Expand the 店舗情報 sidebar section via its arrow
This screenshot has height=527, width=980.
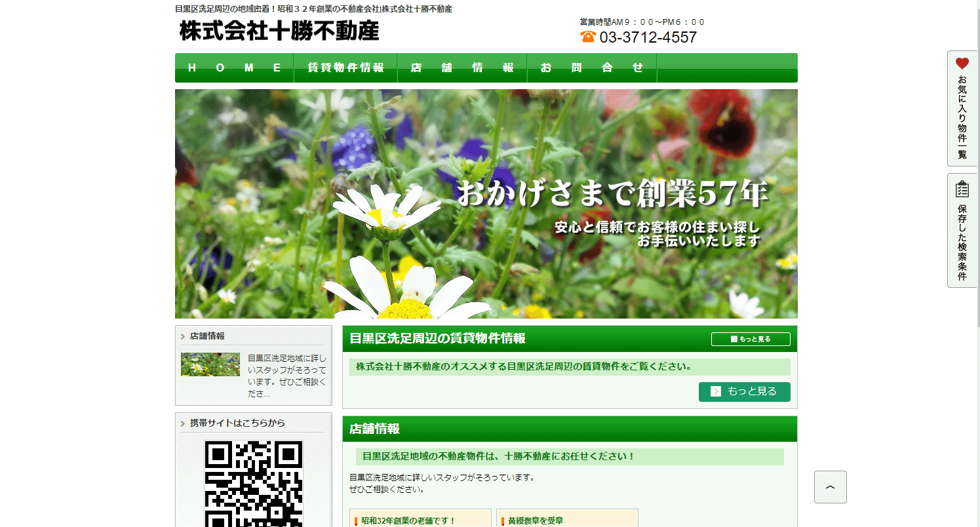(182, 336)
